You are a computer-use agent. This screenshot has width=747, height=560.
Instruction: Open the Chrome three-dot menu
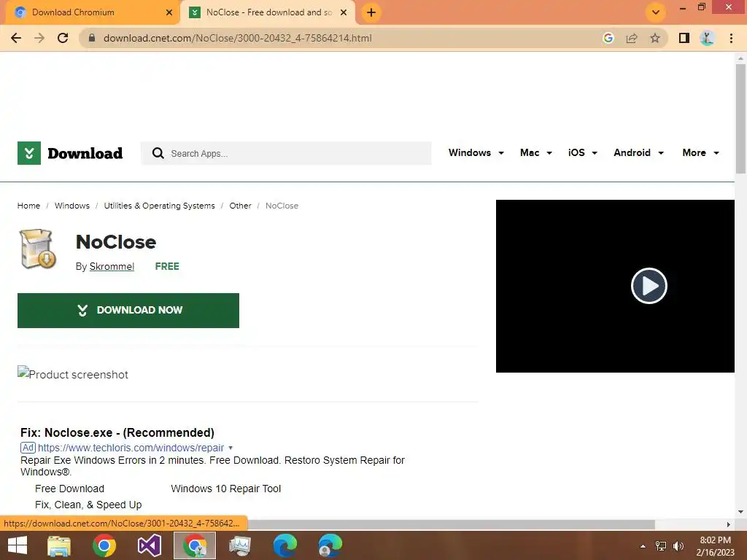731,38
